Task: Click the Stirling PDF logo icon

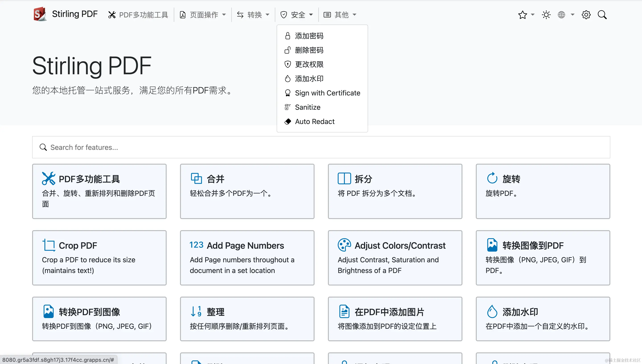Action: (x=40, y=14)
